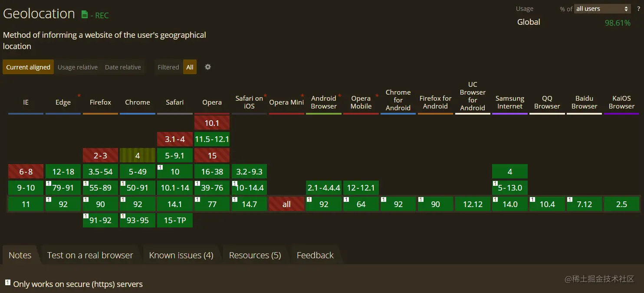Click Safari on iOS 3.2-9.3 cell
The image size is (644, 293).
click(249, 171)
